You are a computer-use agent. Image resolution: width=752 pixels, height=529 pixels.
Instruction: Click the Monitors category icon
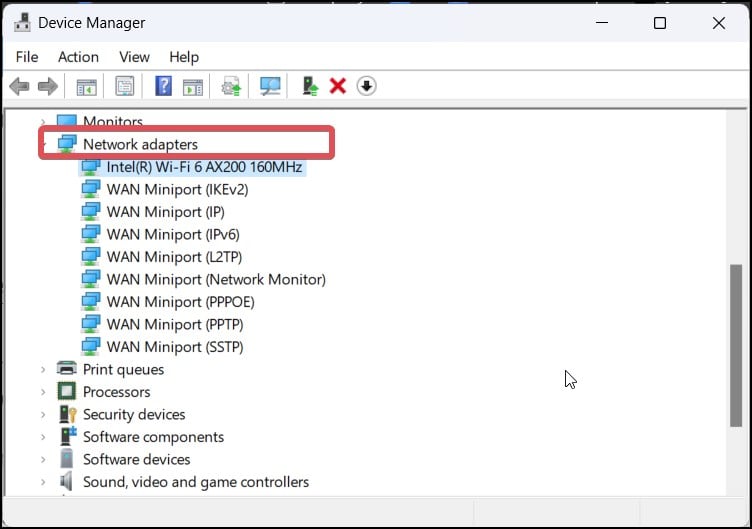67,120
